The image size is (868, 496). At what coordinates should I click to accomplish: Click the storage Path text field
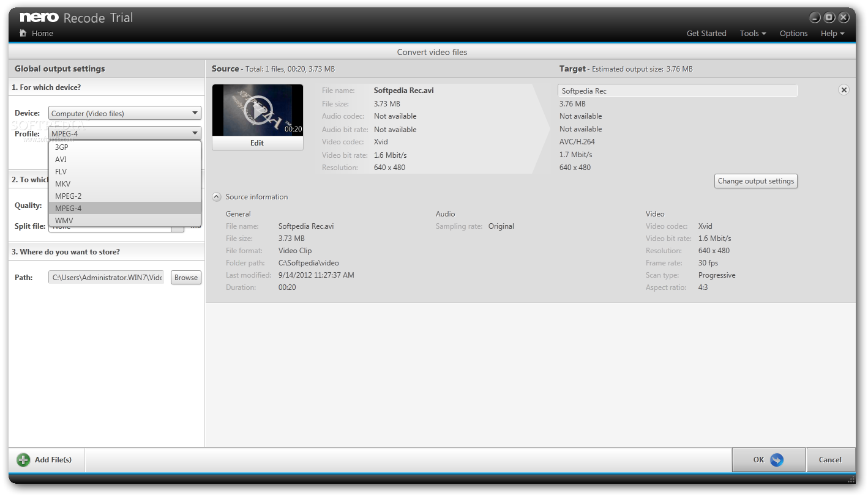click(107, 278)
